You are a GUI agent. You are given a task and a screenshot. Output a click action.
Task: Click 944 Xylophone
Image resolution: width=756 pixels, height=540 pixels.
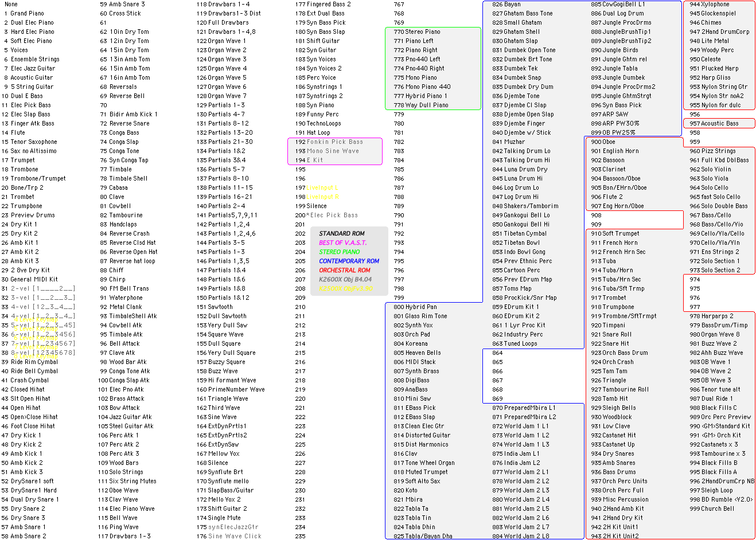pos(710,4)
